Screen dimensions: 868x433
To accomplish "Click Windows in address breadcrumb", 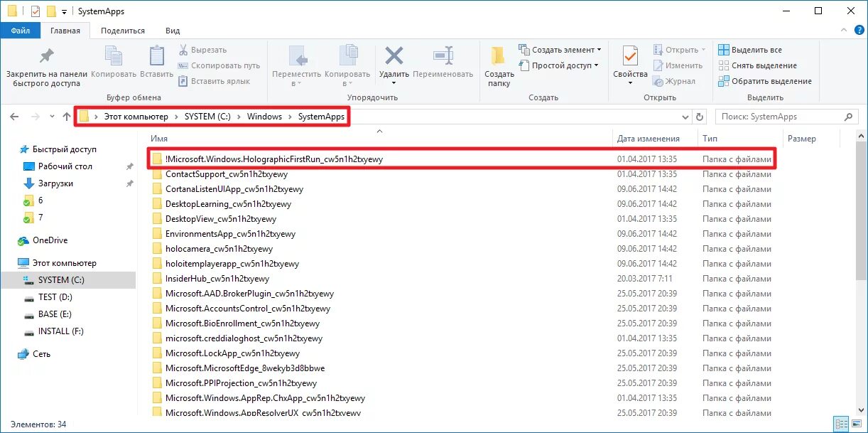I will click(264, 117).
